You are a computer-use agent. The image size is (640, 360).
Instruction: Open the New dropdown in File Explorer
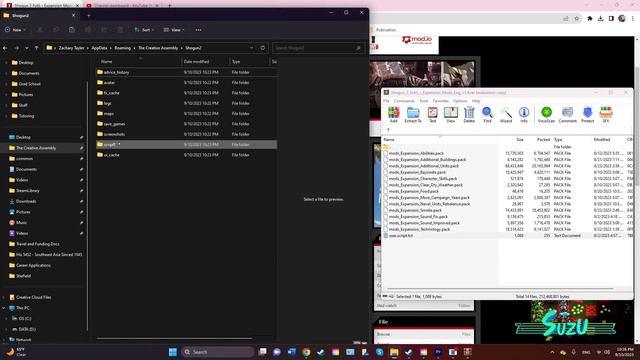pos(16,30)
